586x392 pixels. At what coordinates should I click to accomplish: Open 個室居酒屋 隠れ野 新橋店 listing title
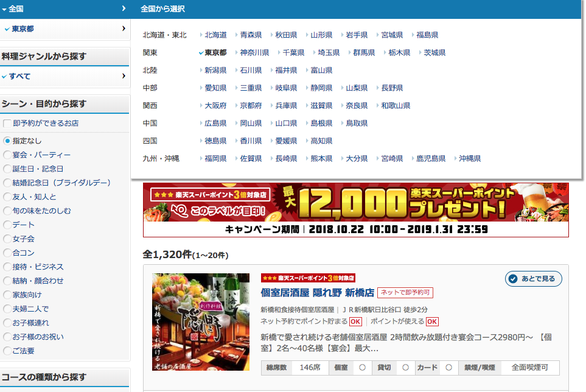point(317,293)
